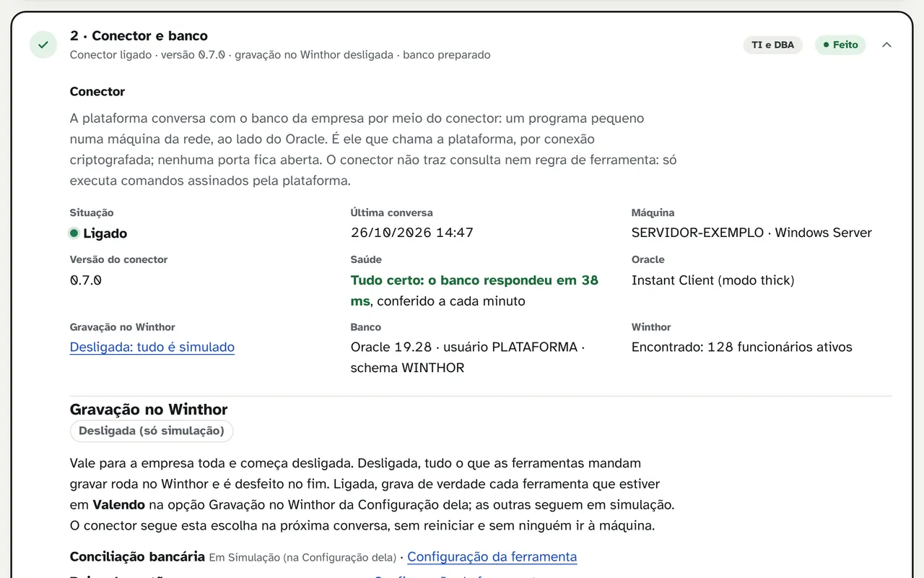Screen dimensions: 924x578
Task: Click the "Conciliação bancária" tool name
Action: [137, 557]
